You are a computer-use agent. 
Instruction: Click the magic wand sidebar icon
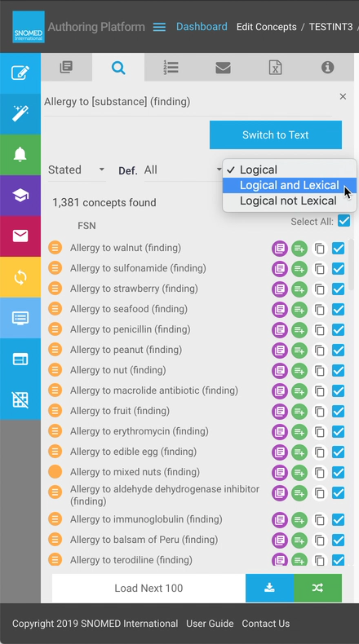point(20,114)
